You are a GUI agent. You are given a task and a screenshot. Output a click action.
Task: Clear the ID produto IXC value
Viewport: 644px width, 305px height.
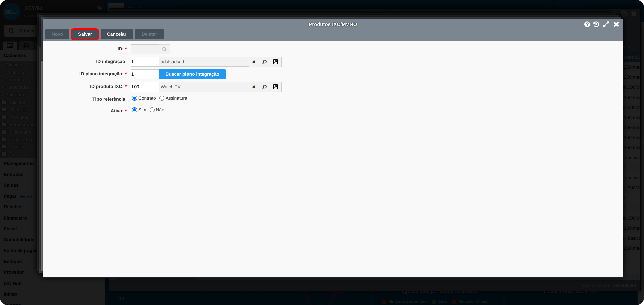pos(254,87)
